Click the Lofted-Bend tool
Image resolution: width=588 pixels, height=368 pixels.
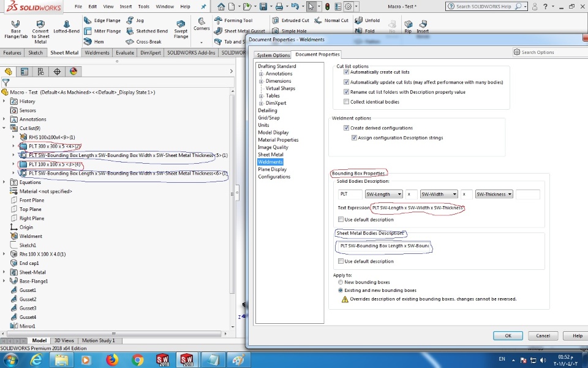coord(66,27)
